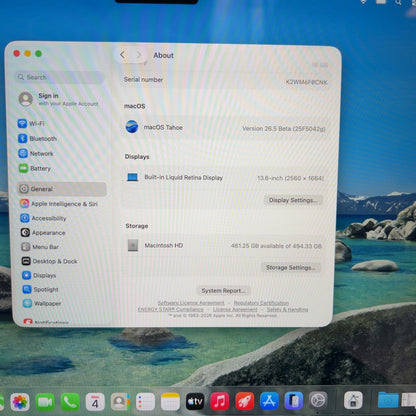Go forward with the right chevron

139,55
